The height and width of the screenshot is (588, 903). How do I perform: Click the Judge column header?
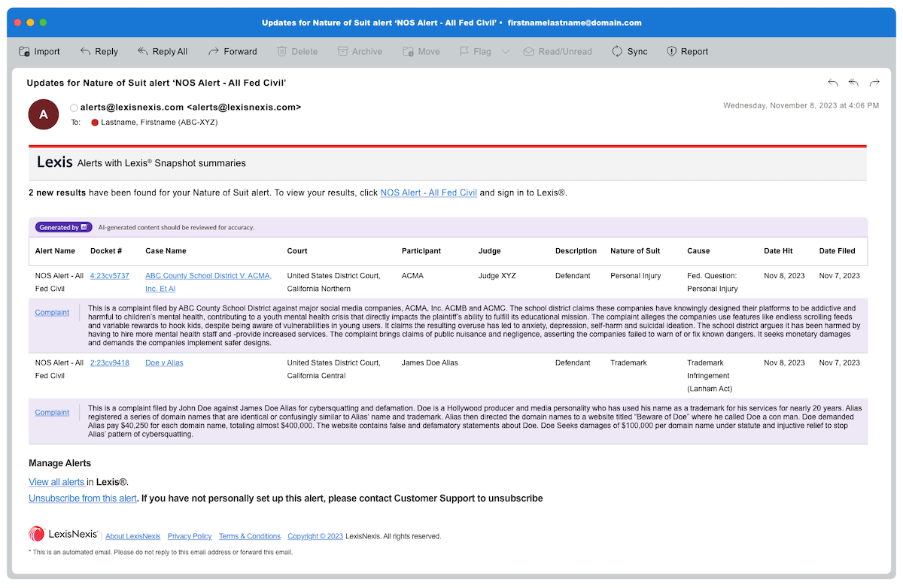(x=489, y=251)
